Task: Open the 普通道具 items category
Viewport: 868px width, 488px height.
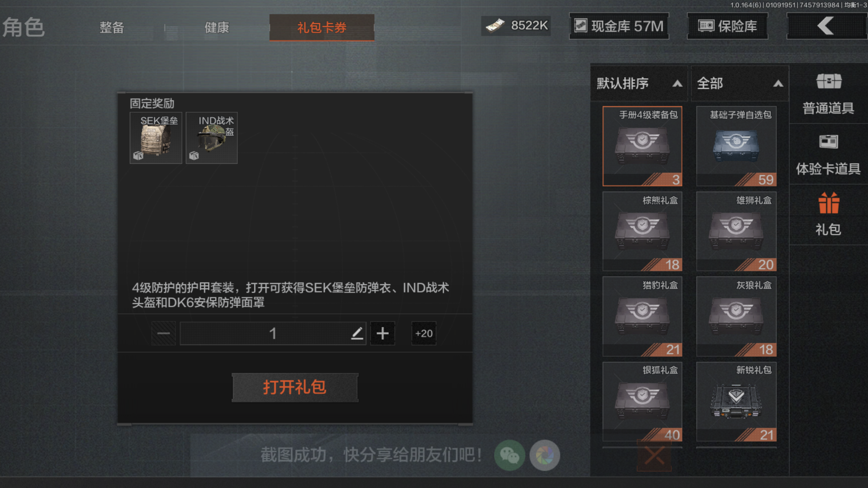Action: coord(828,94)
